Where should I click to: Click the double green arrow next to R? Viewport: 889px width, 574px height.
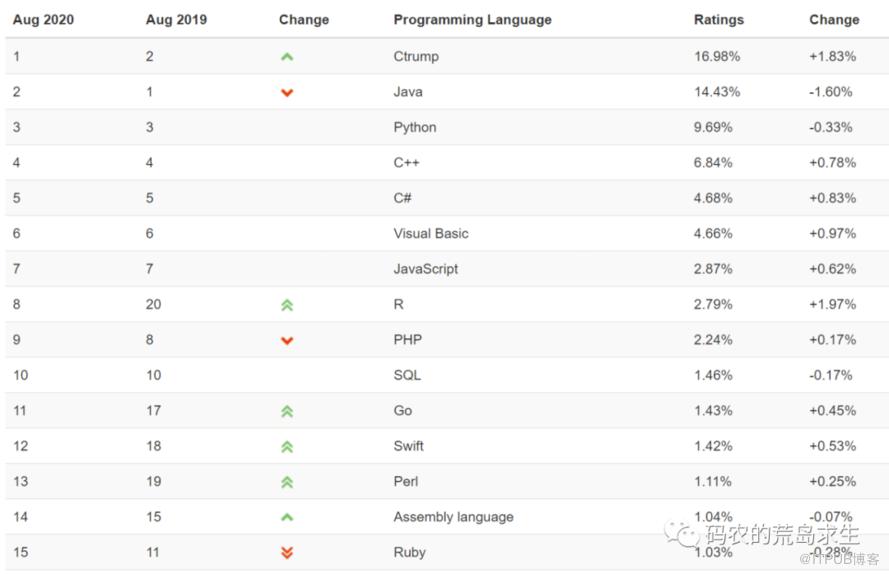(x=287, y=305)
